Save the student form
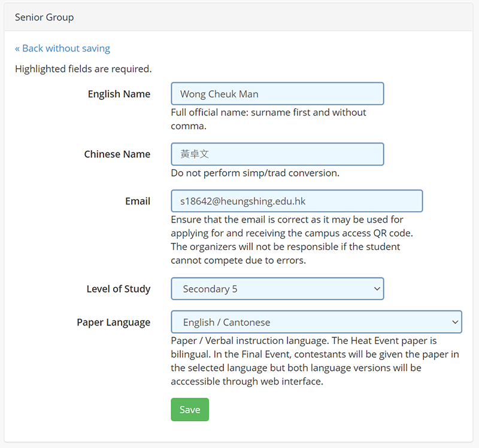 (x=190, y=410)
